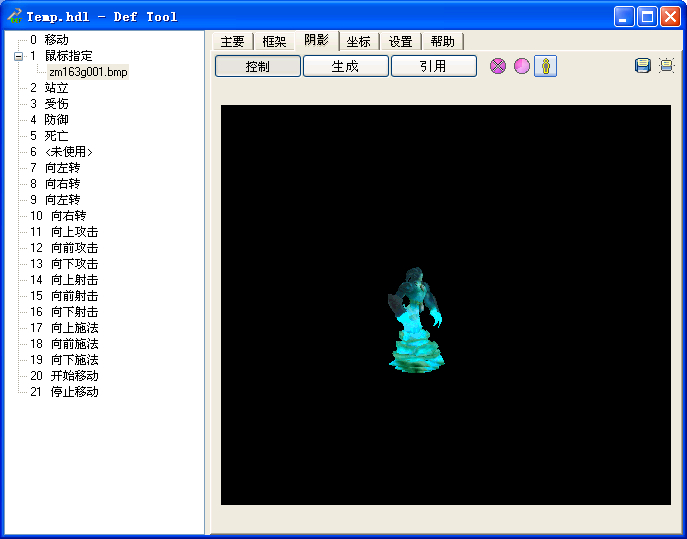Select the 坐标 tab
Image resolution: width=687 pixels, height=539 pixels.
pos(358,41)
